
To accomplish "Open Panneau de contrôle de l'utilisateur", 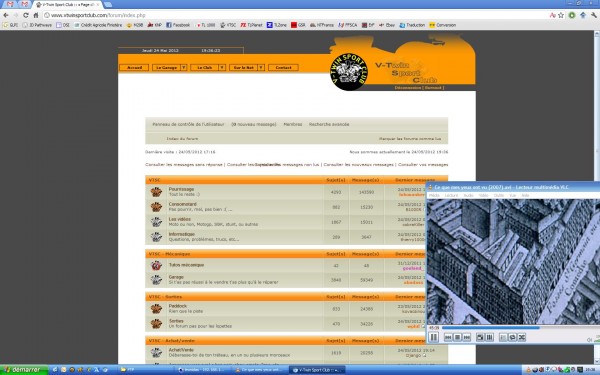I will pos(188,124).
